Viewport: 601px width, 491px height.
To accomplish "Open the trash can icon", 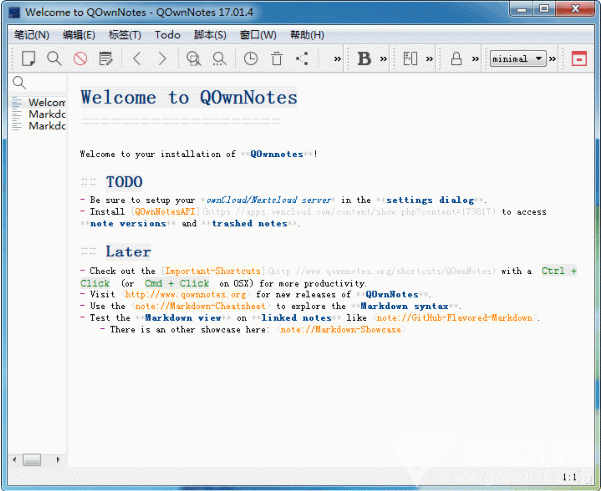I will tap(277, 59).
